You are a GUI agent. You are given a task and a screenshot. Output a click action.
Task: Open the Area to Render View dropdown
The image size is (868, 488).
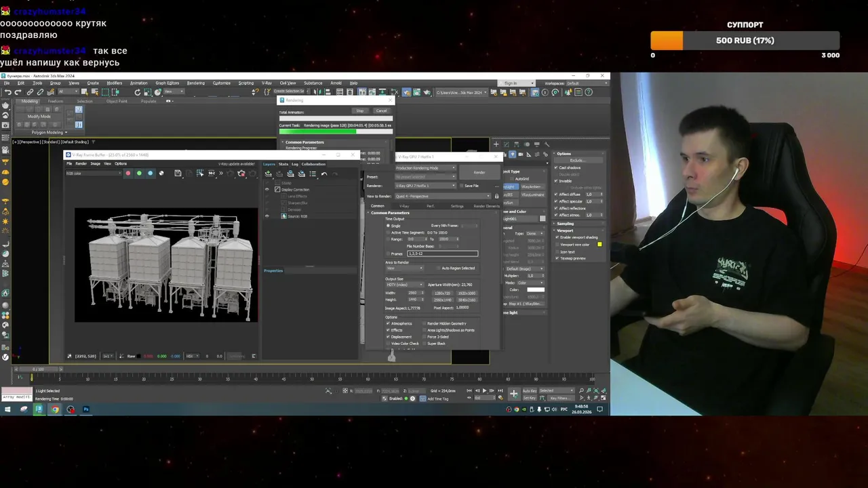pos(405,268)
